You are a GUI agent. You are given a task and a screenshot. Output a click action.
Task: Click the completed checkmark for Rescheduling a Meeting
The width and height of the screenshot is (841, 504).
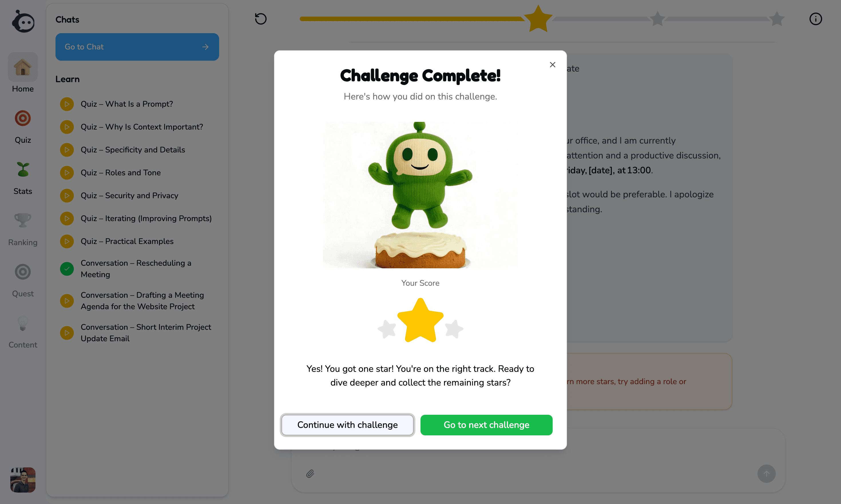67,269
